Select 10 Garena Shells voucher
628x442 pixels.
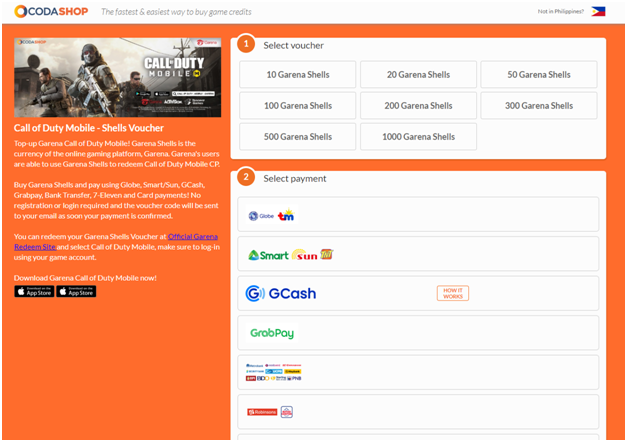tap(298, 74)
